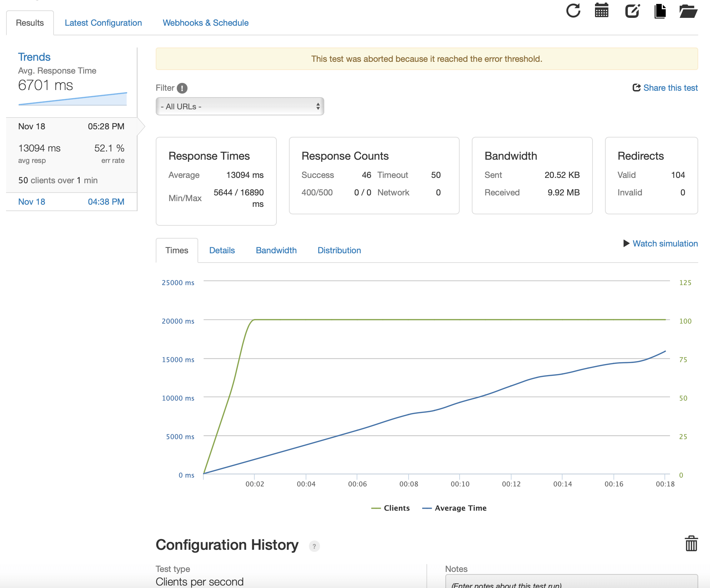Screen dimensions: 710x588
Task: Open the folder icon in toolbar
Action: click(688, 11)
